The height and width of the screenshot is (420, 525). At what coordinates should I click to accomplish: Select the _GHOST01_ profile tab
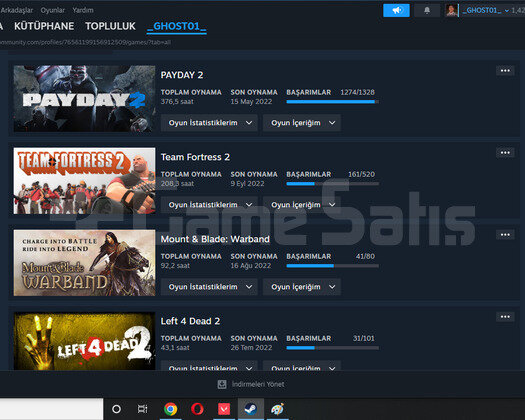pos(176,26)
